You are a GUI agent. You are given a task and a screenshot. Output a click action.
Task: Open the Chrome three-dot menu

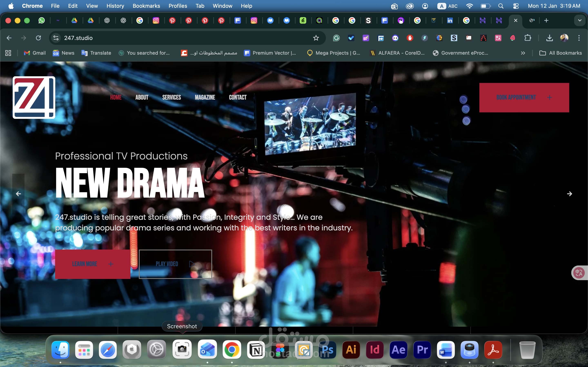579,38
